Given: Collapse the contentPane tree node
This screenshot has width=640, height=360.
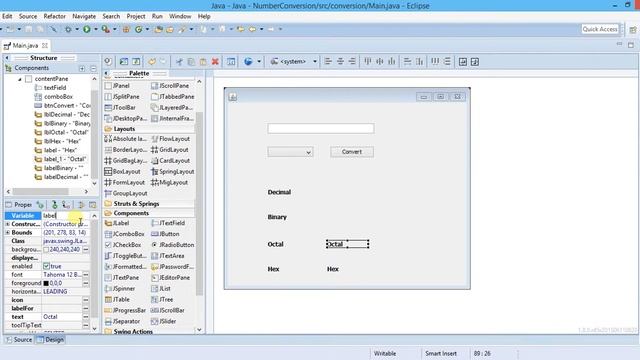Looking at the screenshot, I should tap(20, 79).
